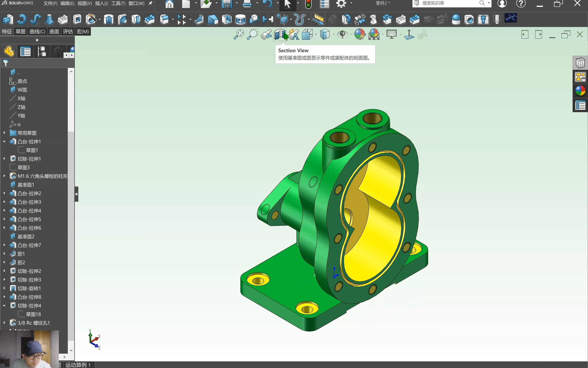
Task: Open the FeatureManager design tree tab
Action: 9,51
